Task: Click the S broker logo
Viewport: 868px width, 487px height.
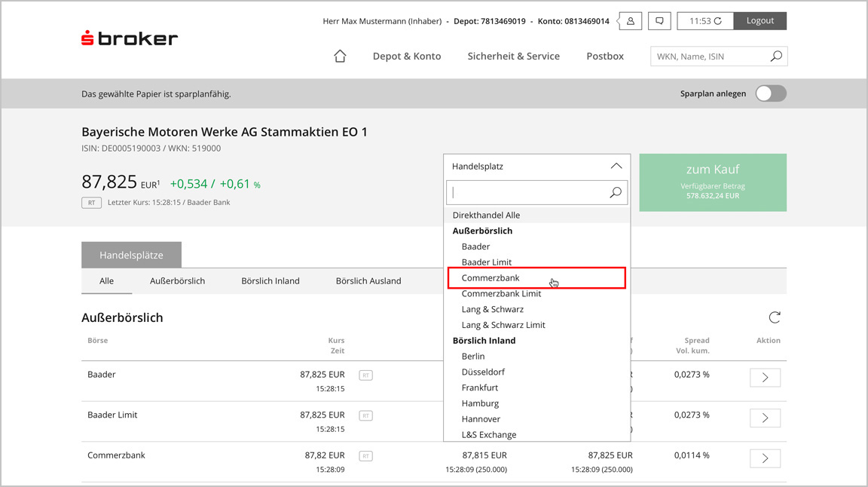Action: click(x=130, y=38)
